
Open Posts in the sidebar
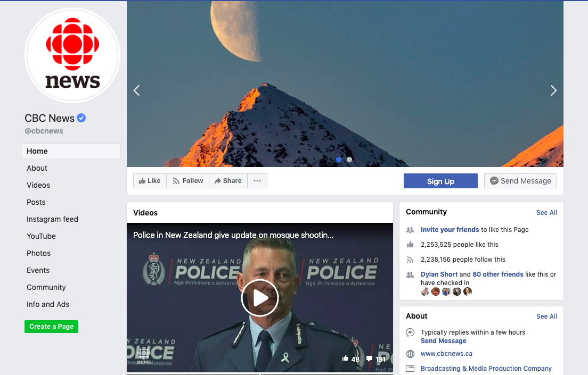pyautogui.click(x=36, y=202)
